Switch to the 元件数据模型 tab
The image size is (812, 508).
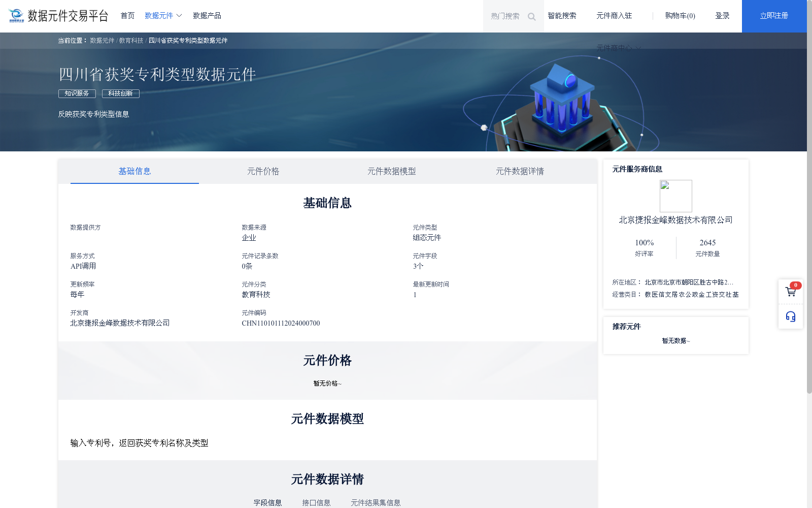391,171
